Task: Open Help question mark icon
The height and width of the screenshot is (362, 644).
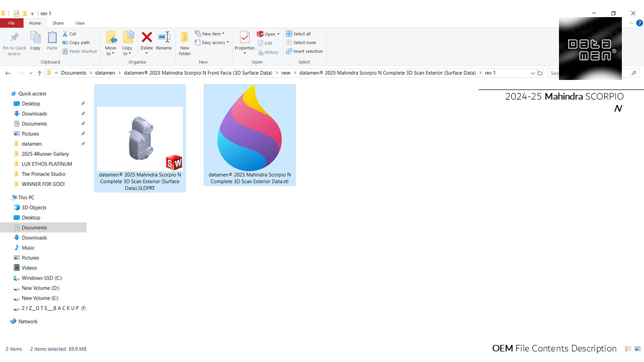Action: [x=639, y=23]
